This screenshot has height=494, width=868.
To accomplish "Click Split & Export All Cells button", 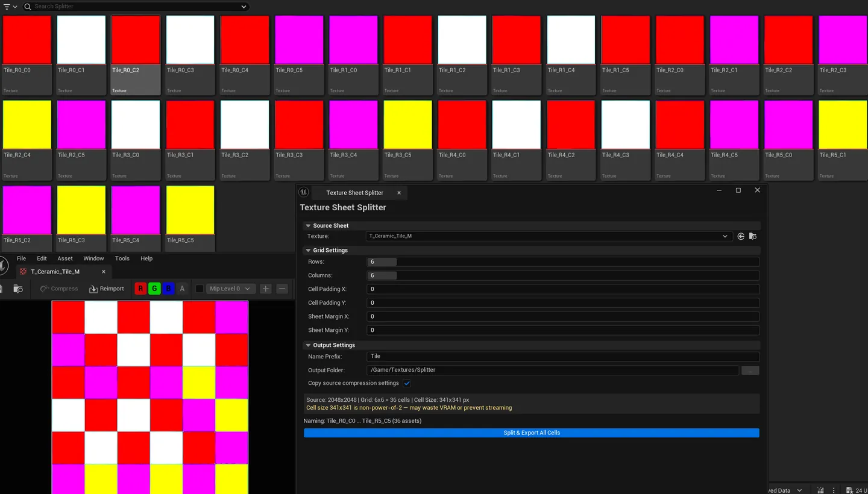I will (532, 433).
